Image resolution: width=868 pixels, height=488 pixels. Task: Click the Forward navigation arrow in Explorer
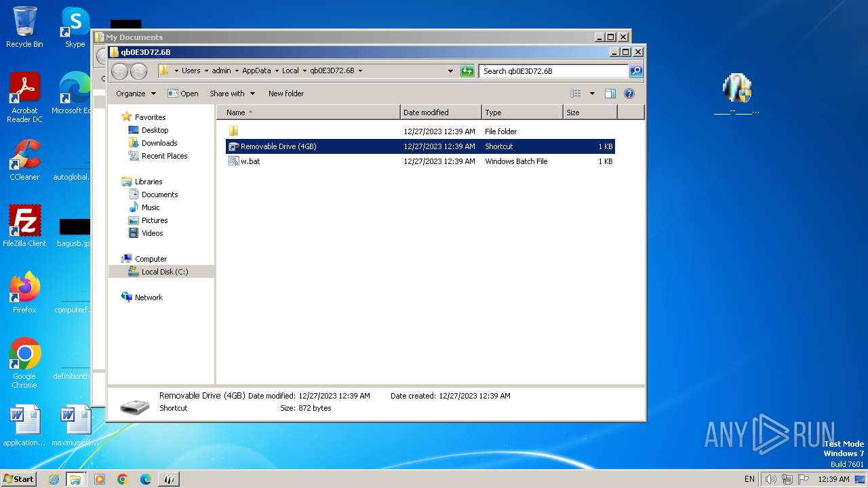tap(138, 70)
